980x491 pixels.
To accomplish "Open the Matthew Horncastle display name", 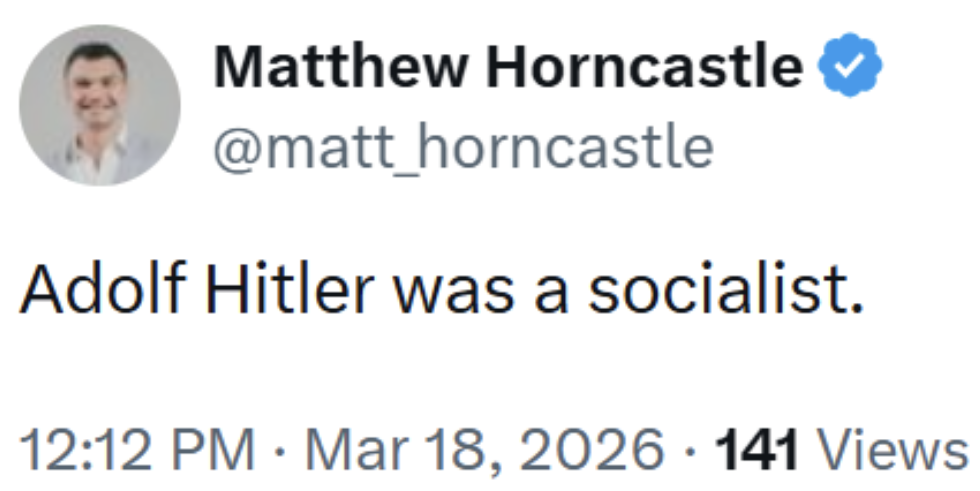I will [507, 68].
